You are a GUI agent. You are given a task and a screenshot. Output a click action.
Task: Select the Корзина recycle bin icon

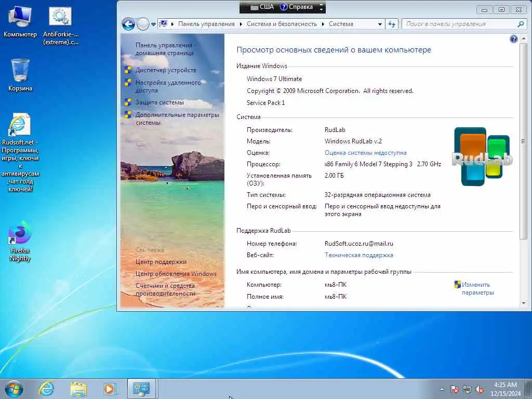[20, 75]
